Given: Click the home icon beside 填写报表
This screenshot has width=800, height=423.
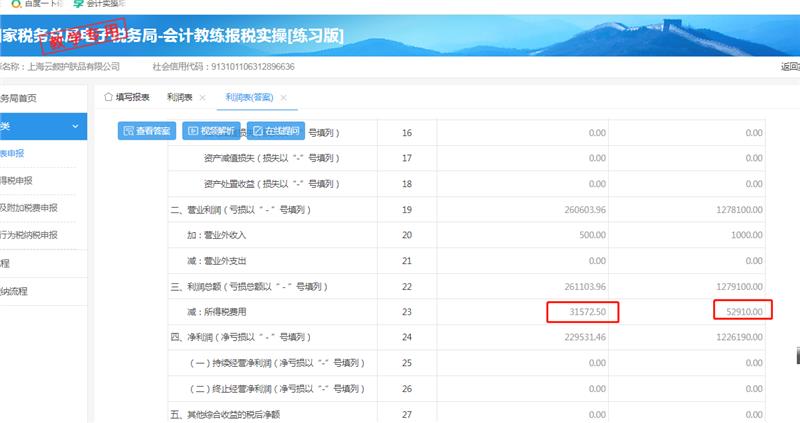Looking at the screenshot, I should [x=108, y=97].
